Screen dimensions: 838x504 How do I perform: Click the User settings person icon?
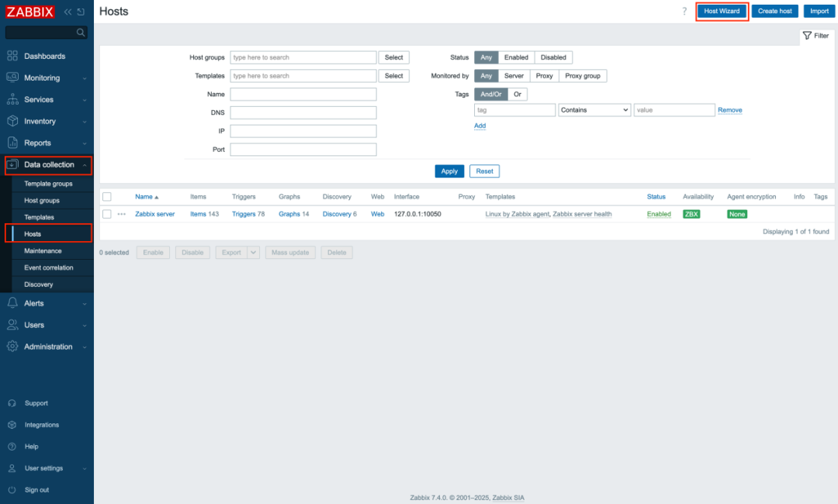[x=12, y=468]
